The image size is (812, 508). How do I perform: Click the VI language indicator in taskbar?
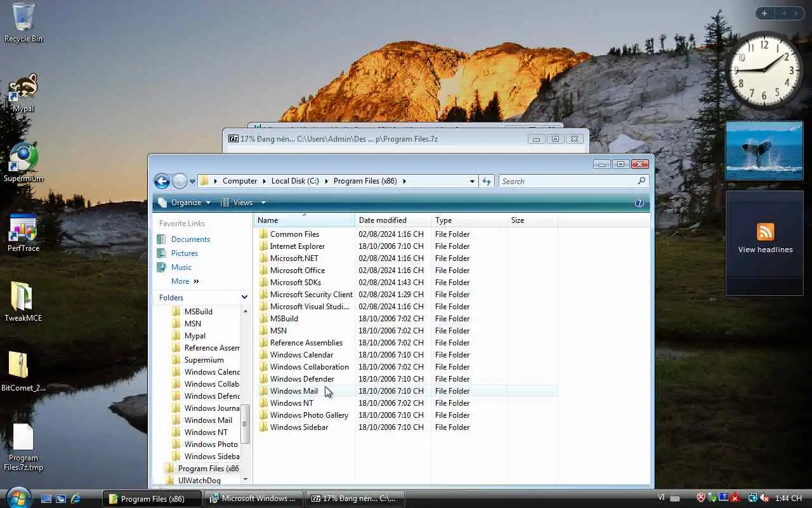tap(662, 498)
